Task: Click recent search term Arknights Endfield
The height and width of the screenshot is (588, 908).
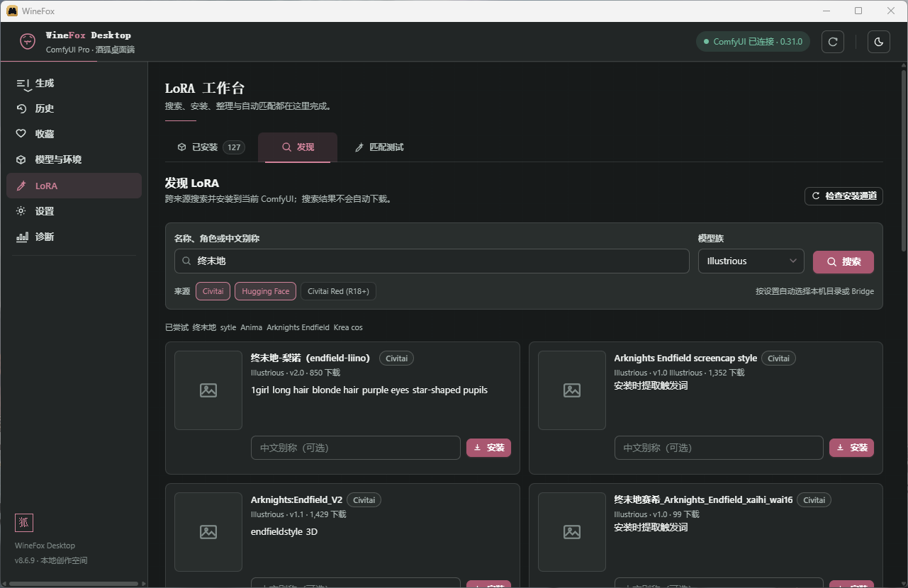Action: 298,327
